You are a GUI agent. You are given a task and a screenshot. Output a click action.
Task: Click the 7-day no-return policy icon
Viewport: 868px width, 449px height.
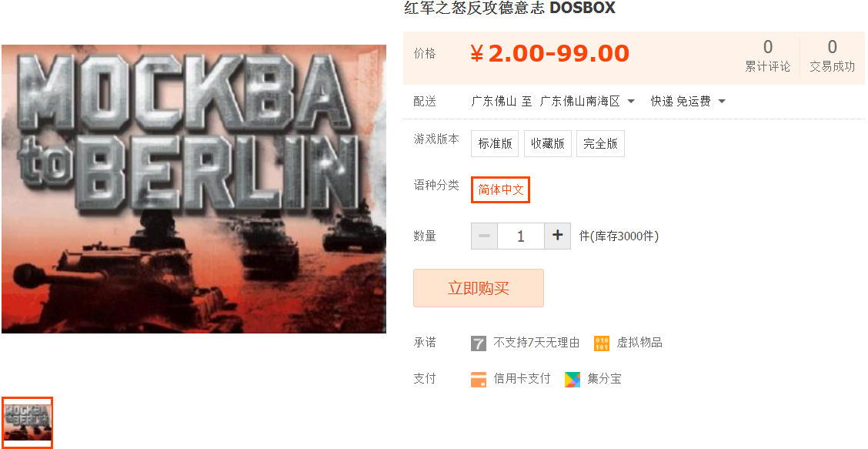tap(479, 343)
